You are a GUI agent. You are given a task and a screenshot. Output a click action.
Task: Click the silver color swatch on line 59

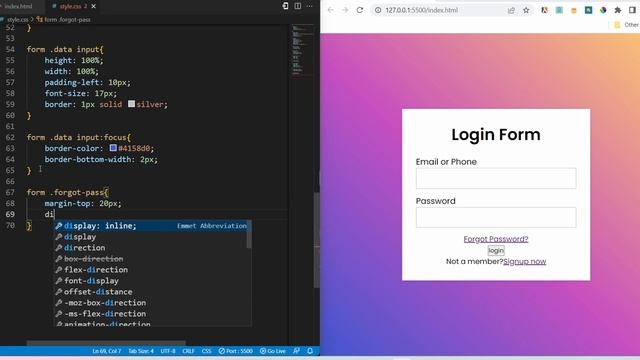point(131,104)
